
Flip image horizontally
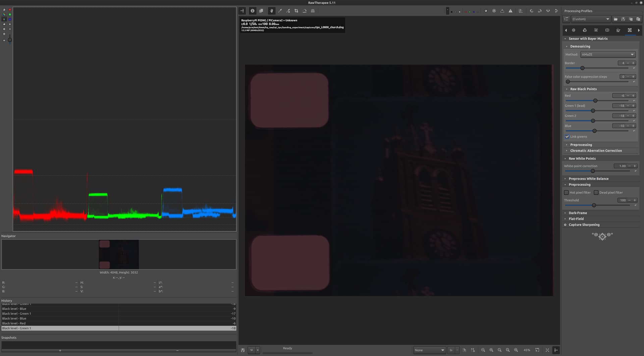pos(548,11)
